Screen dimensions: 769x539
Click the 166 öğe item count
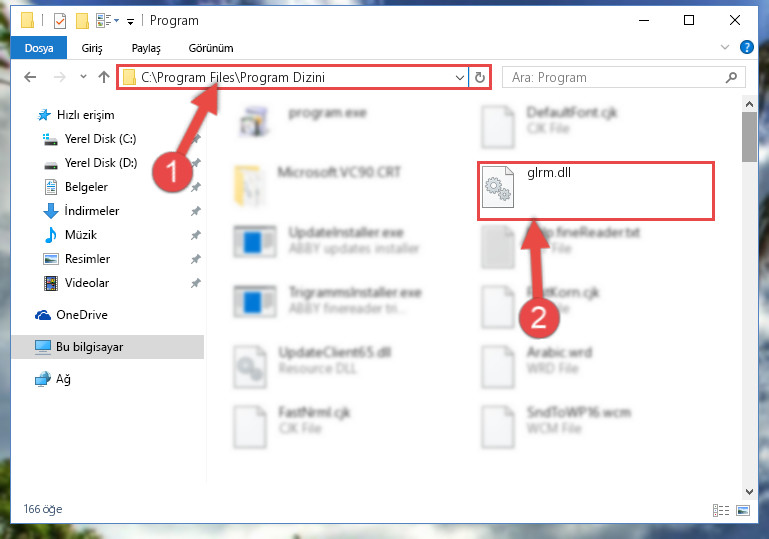43,509
